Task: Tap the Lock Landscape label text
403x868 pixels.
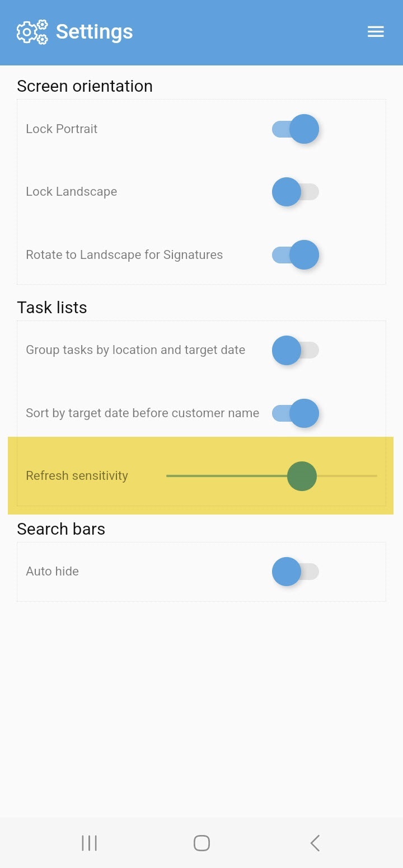Action: click(71, 192)
